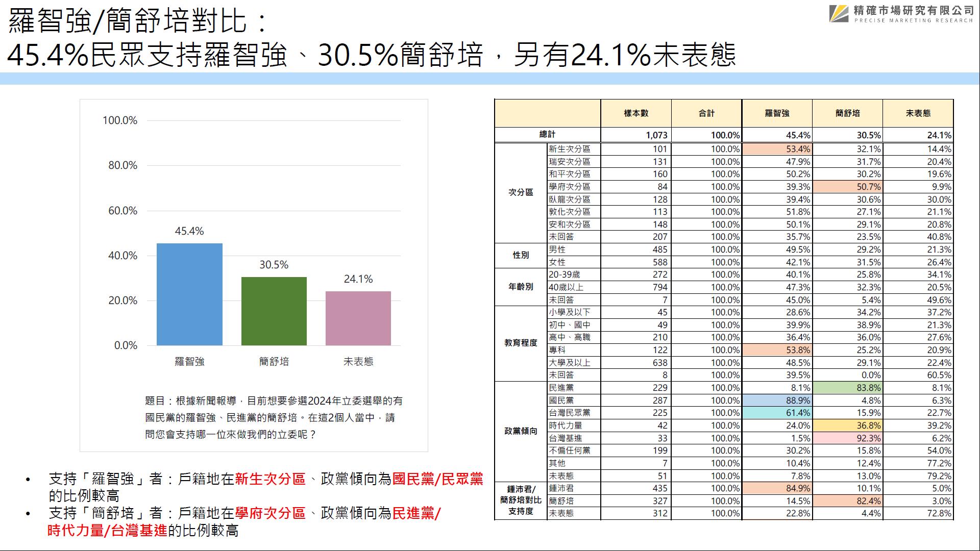Click the 合計 column header in the table
Viewport: 980px width, 551px height.
click(706, 113)
